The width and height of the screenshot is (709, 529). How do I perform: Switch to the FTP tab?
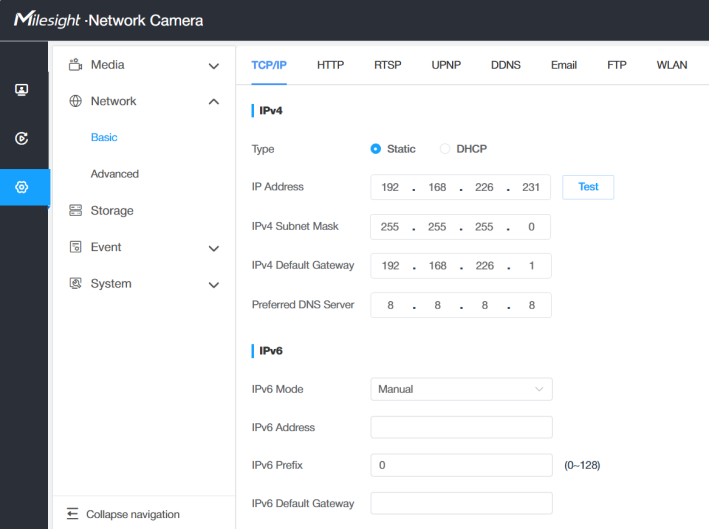[x=617, y=65]
